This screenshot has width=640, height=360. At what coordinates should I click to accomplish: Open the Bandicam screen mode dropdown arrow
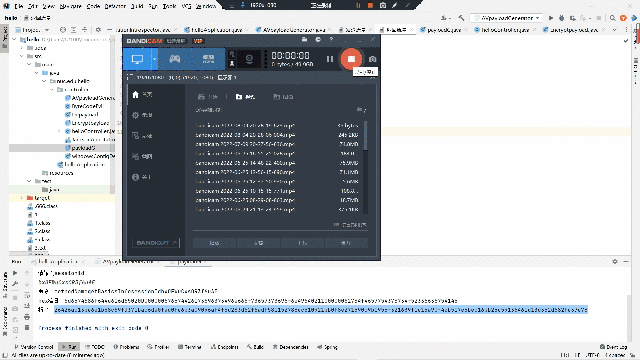[x=155, y=59]
